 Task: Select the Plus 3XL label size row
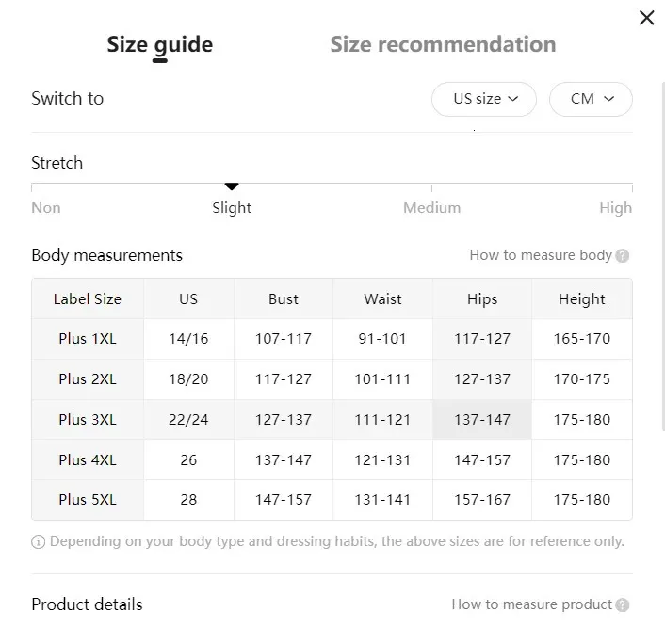click(x=332, y=420)
